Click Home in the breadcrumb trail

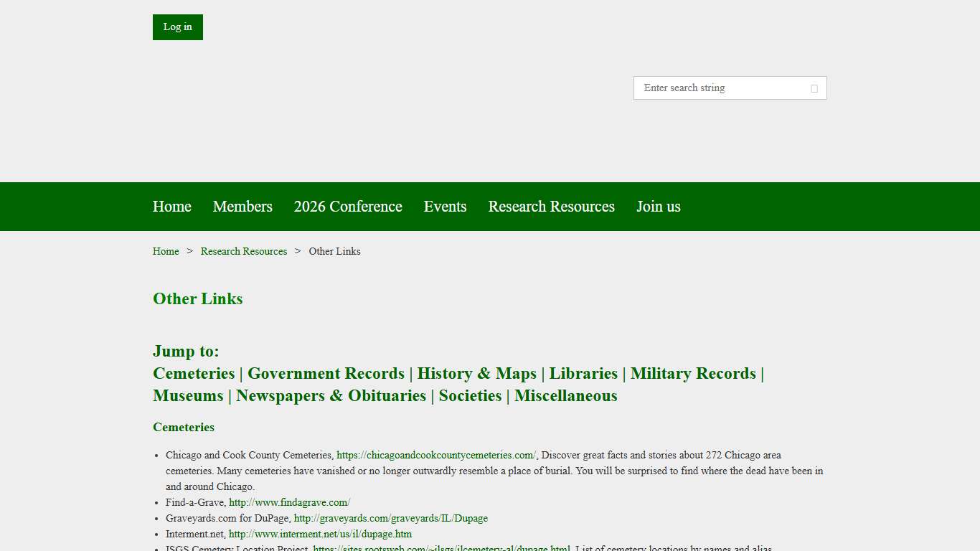click(x=166, y=251)
